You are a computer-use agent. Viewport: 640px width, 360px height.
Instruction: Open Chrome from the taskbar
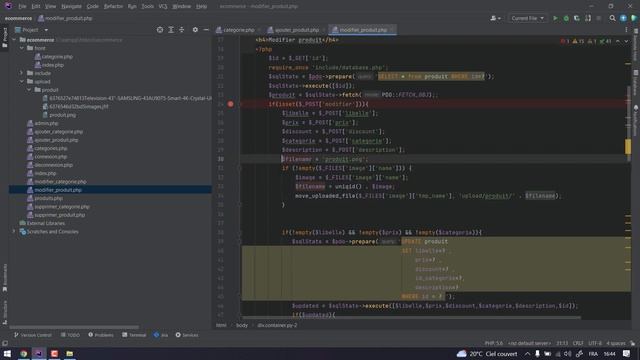[x=23, y=353]
